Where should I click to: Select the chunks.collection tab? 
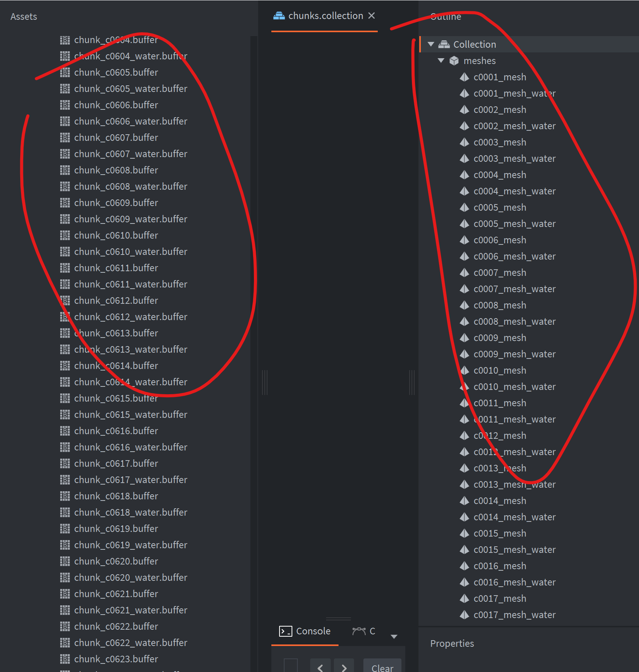[325, 16]
